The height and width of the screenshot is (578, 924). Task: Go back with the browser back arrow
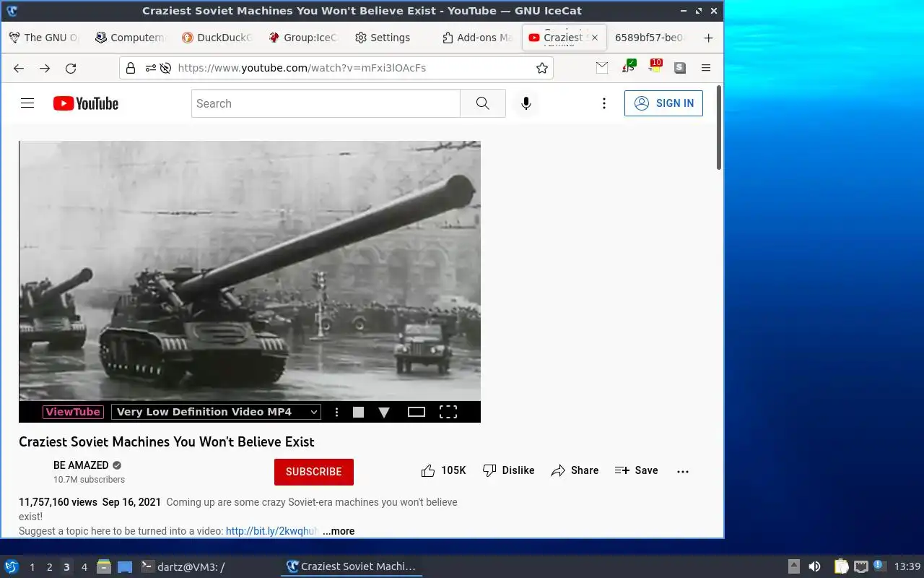click(19, 68)
